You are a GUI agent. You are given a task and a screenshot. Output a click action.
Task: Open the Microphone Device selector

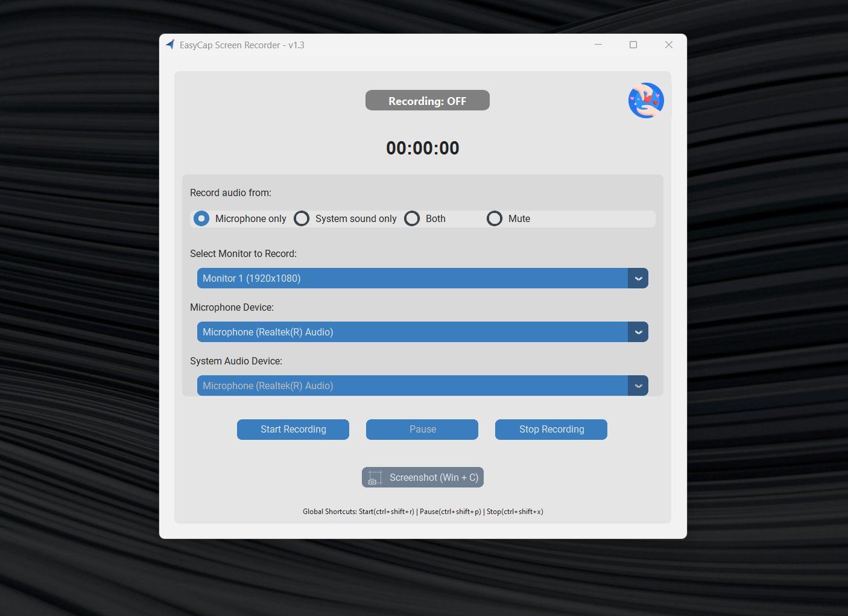pos(422,332)
